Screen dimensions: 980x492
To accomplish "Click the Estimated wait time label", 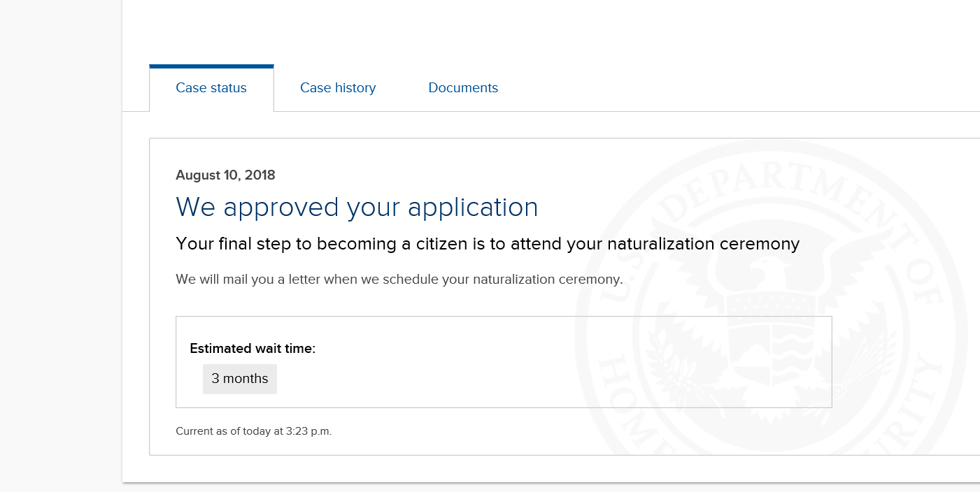I will [253, 349].
